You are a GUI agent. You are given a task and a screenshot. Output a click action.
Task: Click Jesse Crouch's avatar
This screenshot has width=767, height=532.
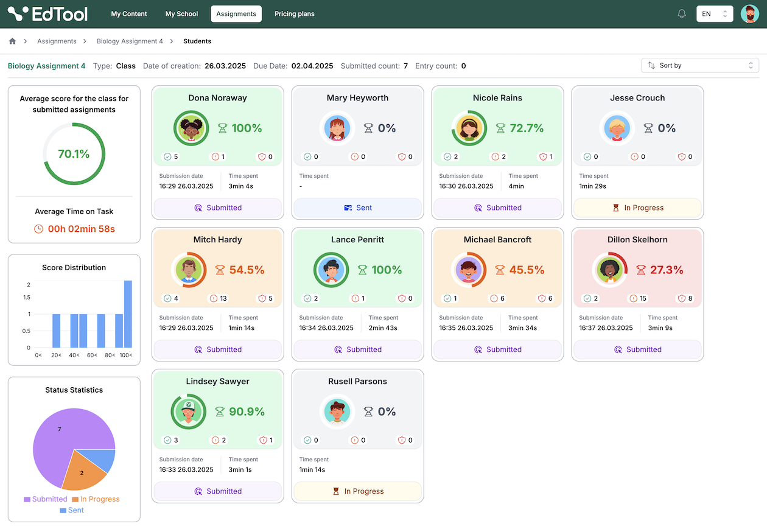coord(617,128)
